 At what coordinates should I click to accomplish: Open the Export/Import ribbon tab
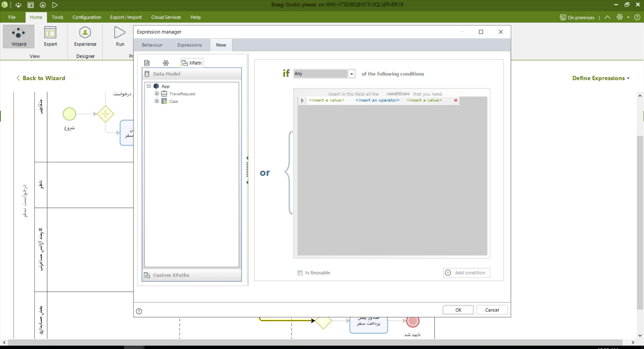point(126,17)
